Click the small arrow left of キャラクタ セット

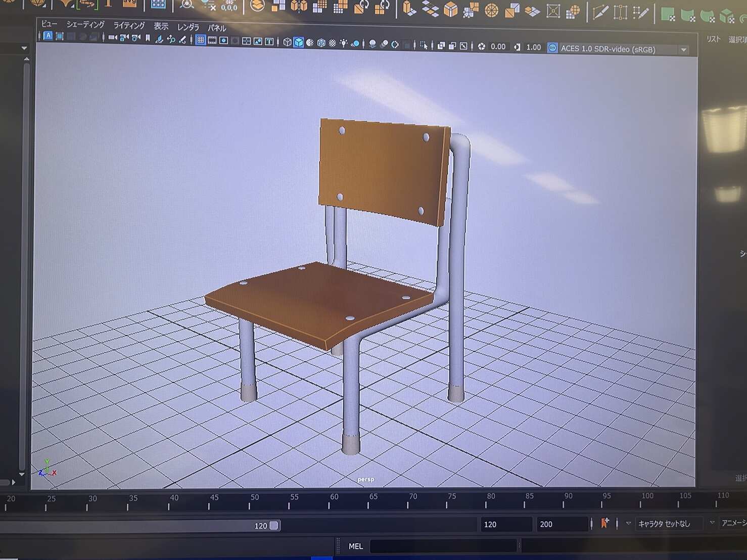628,523
